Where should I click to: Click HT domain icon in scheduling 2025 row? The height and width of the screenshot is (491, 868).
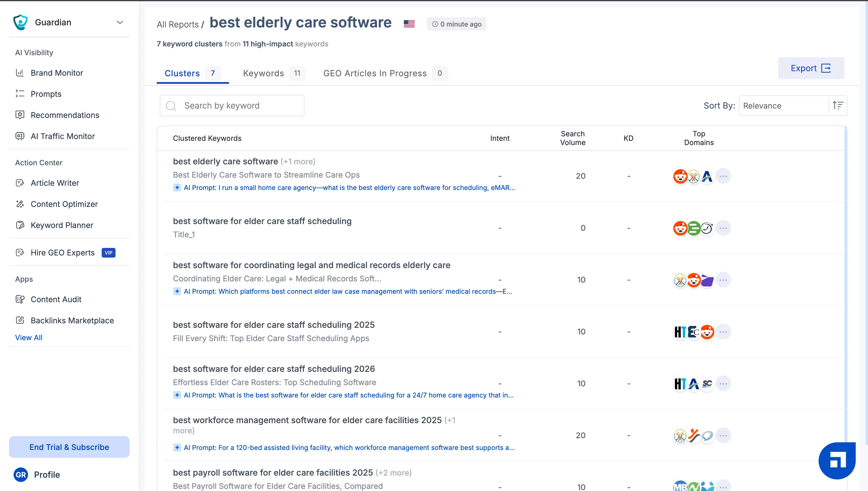tap(680, 332)
